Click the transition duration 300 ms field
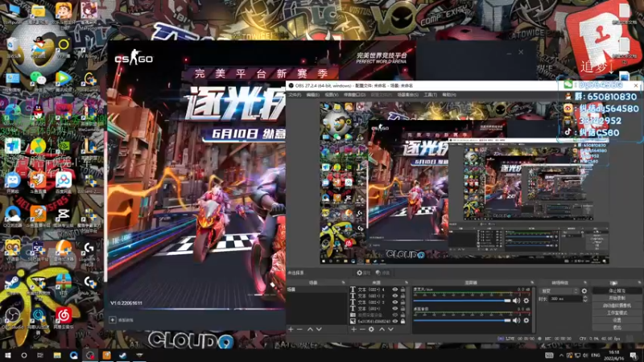This screenshot has width=644, height=362. pos(565,299)
